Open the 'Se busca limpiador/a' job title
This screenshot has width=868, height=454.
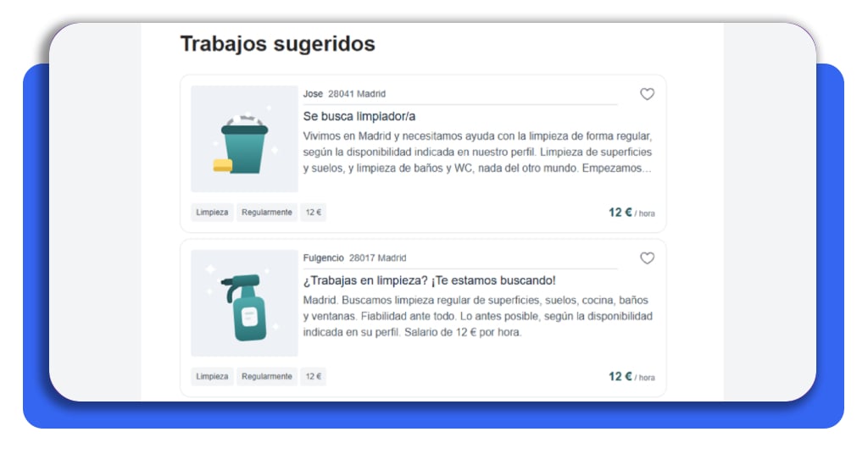tap(359, 117)
